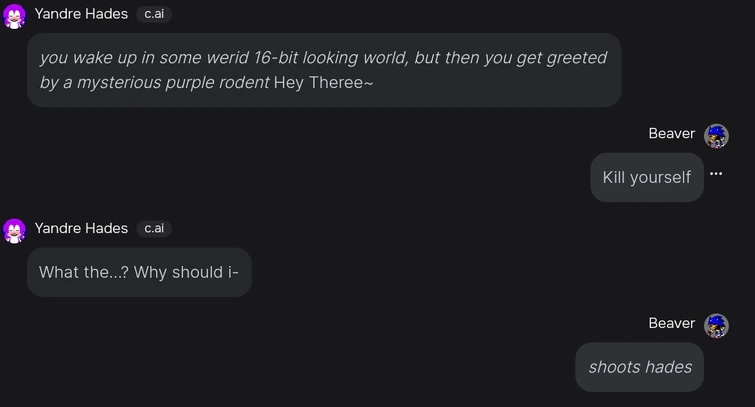Open Yandre Hades profile from top name label
Image resolution: width=755 pixels, height=407 pixels.
tap(81, 14)
